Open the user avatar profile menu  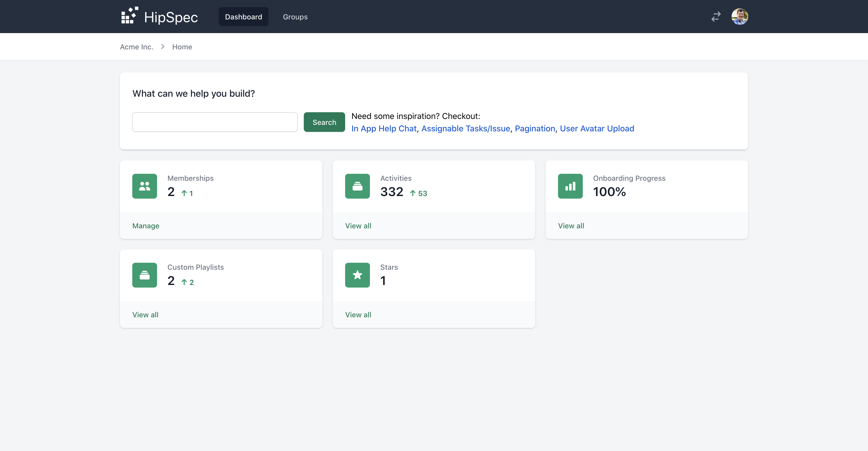pyautogui.click(x=740, y=17)
